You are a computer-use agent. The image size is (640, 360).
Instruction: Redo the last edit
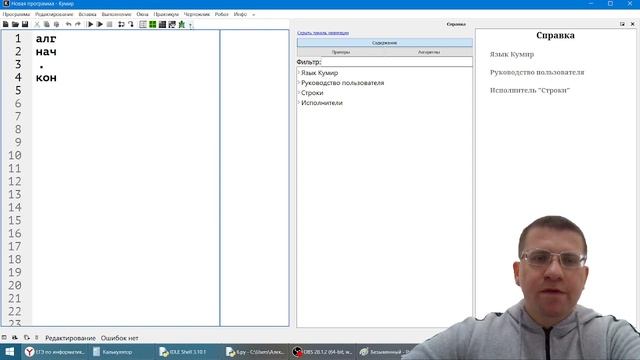click(78, 24)
